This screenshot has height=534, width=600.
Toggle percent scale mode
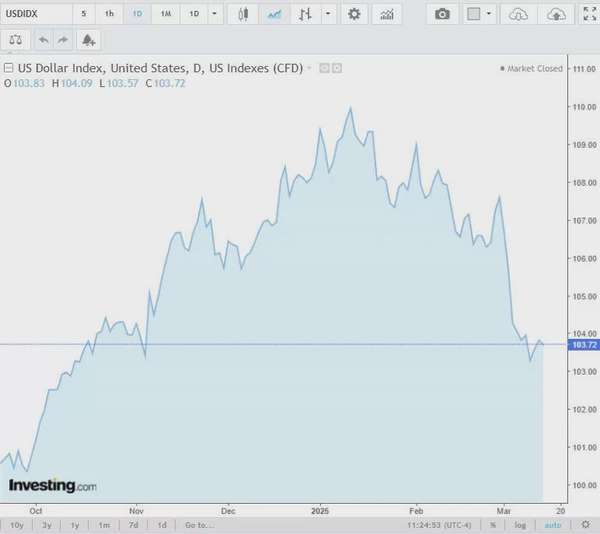[493, 525]
